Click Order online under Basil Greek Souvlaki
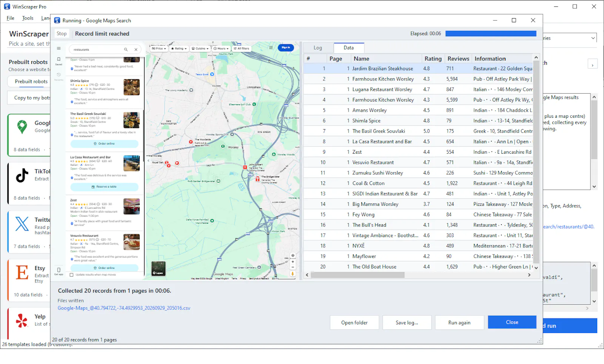604x364 pixels. (x=104, y=144)
